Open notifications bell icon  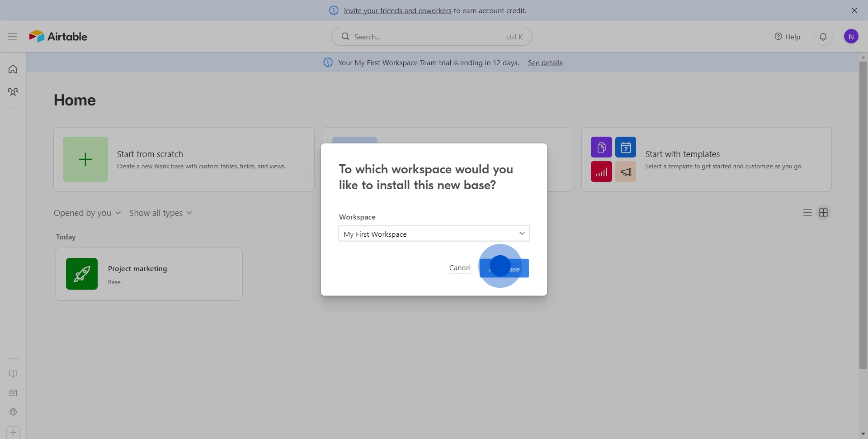(x=823, y=37)
